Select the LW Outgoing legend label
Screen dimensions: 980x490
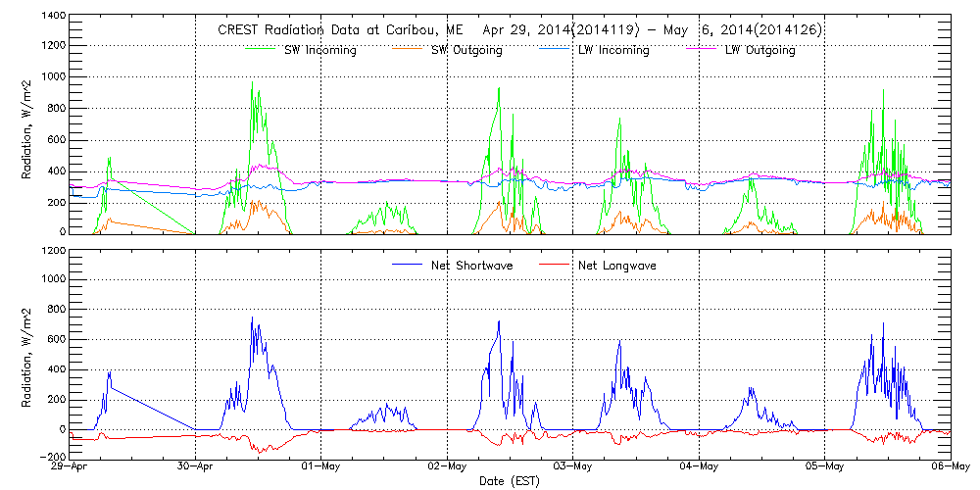(x=759, y=50)
